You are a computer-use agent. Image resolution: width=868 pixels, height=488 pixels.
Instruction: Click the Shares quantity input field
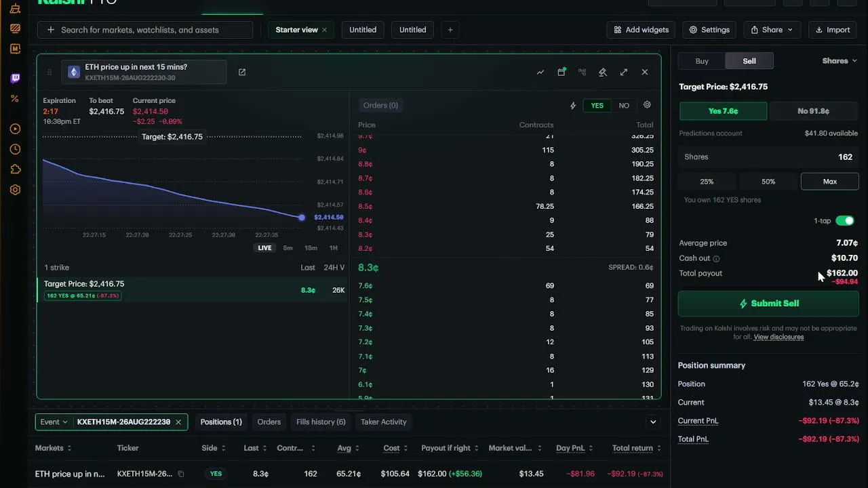coord(768,157)
